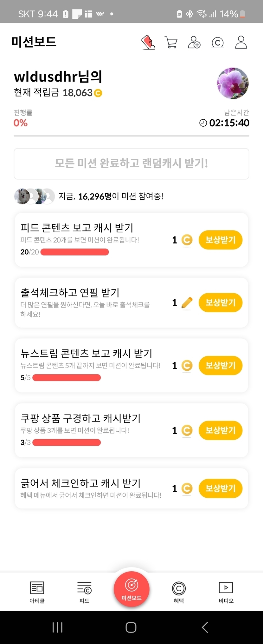The height and width of the screenshot is (644, 263).
Task: Claim reward for scratch check-in mission
Action: 220,488
